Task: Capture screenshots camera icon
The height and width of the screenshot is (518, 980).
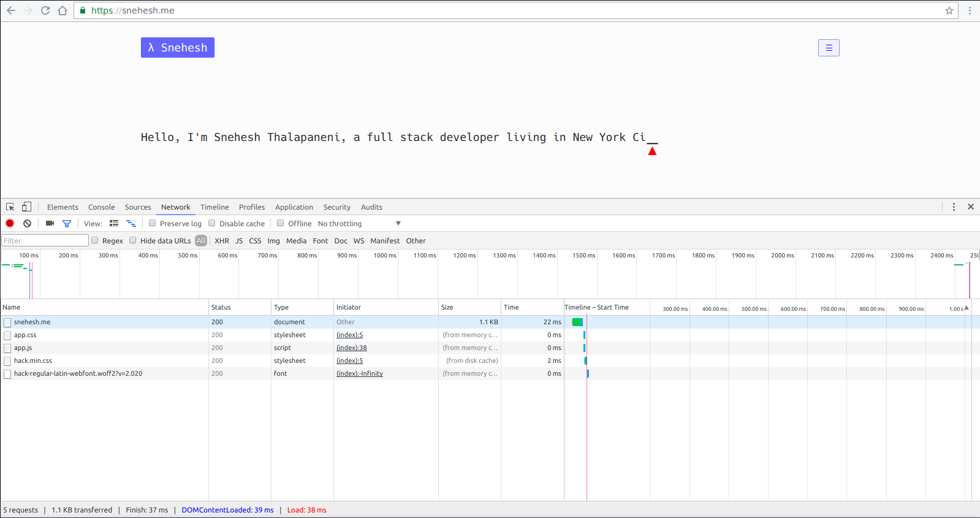Action: 50,223
